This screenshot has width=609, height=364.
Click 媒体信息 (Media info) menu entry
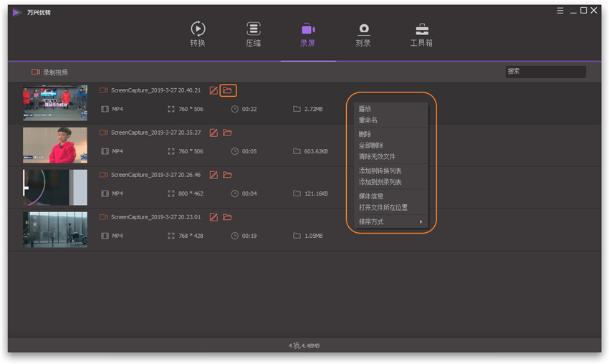tap(371, 196)
